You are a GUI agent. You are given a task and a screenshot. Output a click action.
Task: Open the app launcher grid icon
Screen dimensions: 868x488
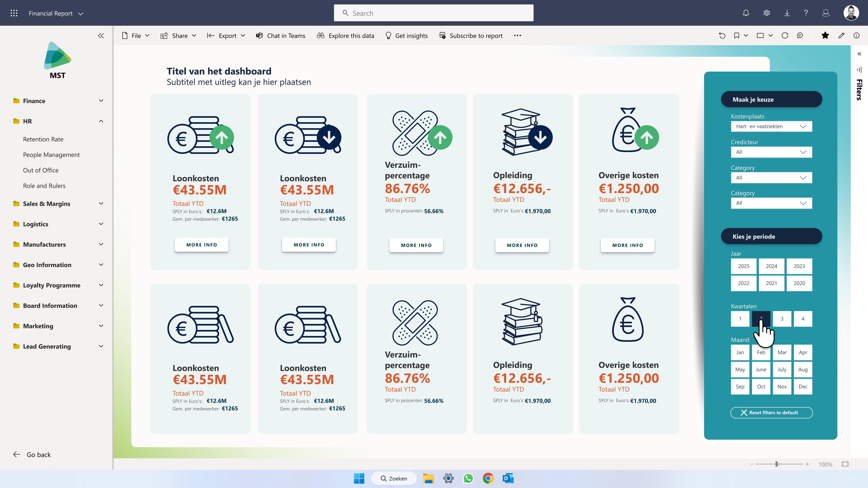(x=14, y=13)
